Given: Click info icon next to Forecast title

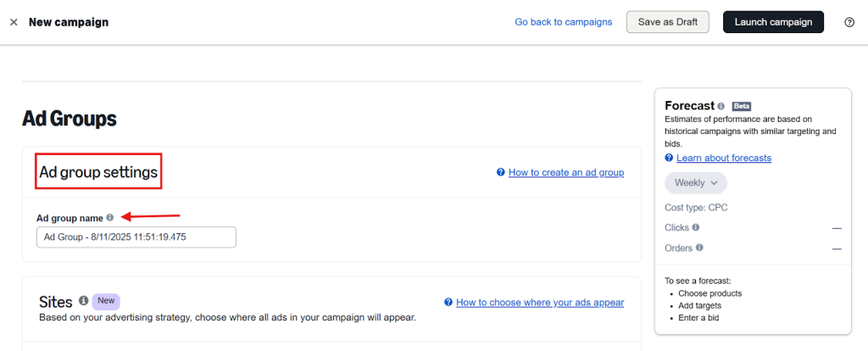Looking at the screenshot, I should (x=721, y=106).
